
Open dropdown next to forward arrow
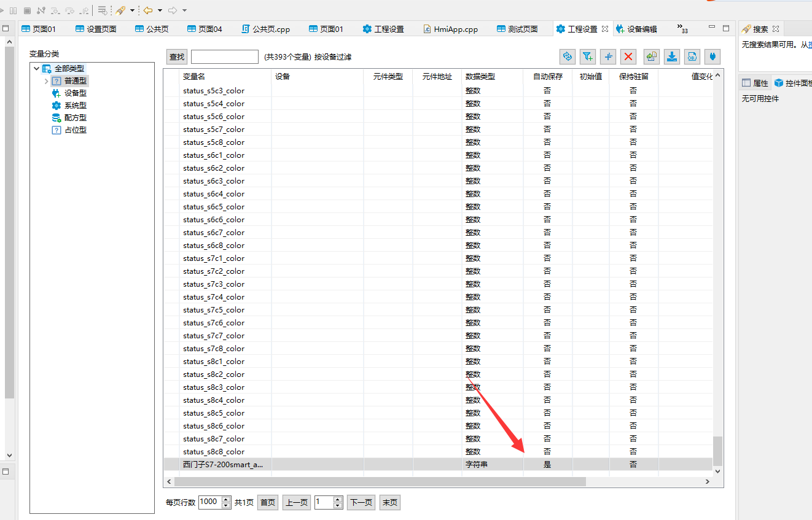point(184,10)
